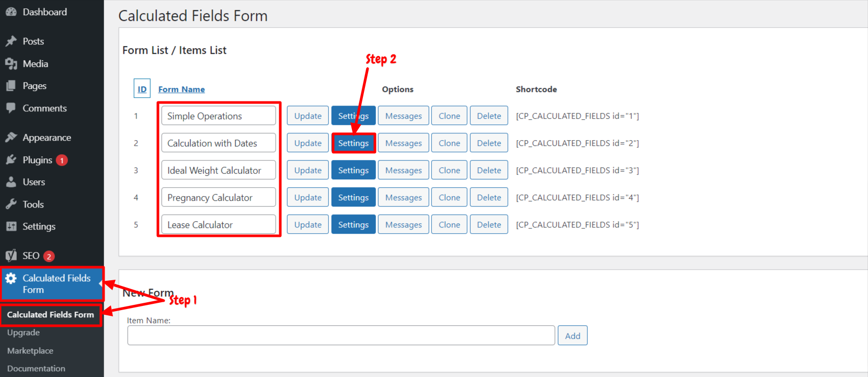
Task: Click the Pages icon in sidebar
Action: 11,86
